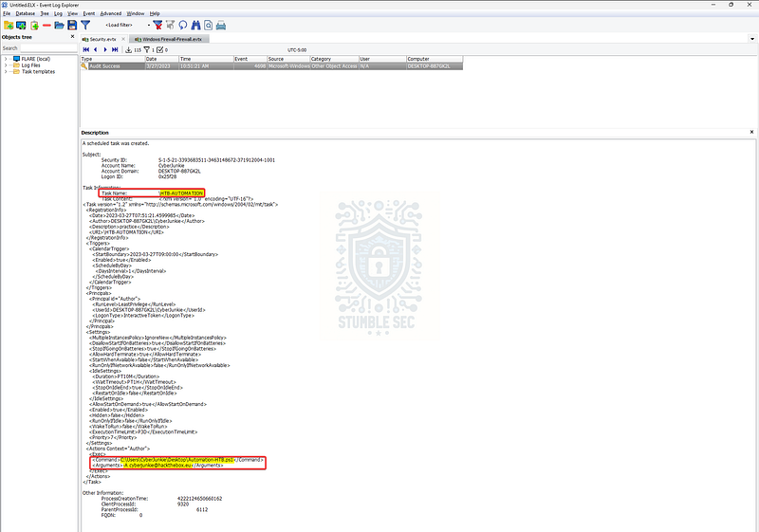
Task: Click the save floppy disk icon
Action: tap(72, 26)
